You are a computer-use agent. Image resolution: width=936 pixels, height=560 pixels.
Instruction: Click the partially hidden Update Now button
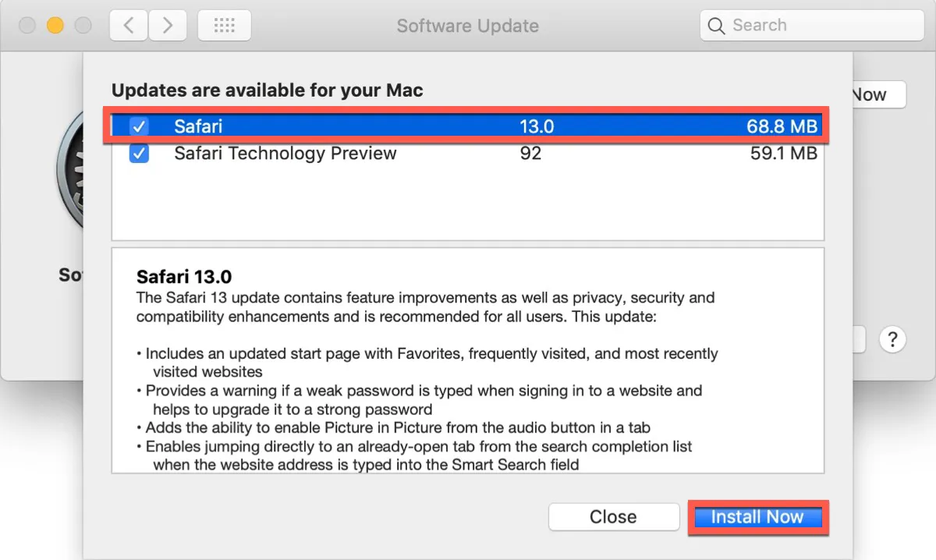tap(877, 95)
